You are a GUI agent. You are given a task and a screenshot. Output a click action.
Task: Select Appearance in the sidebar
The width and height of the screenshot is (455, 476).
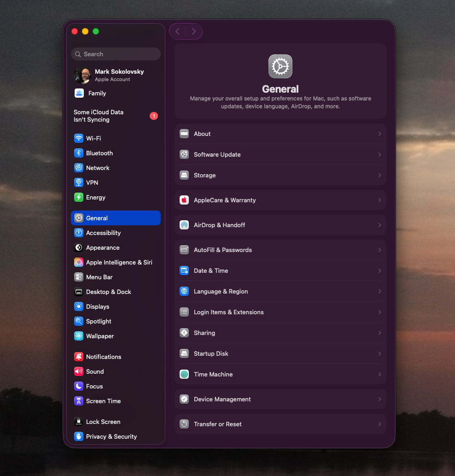(x=103, y=247)
